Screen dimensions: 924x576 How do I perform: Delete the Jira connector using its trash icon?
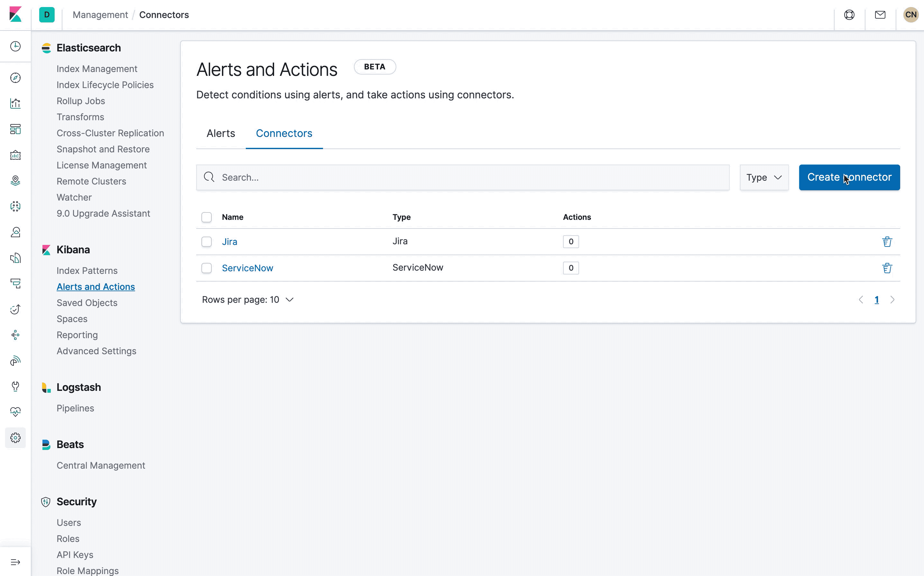(x=887, y=241)
